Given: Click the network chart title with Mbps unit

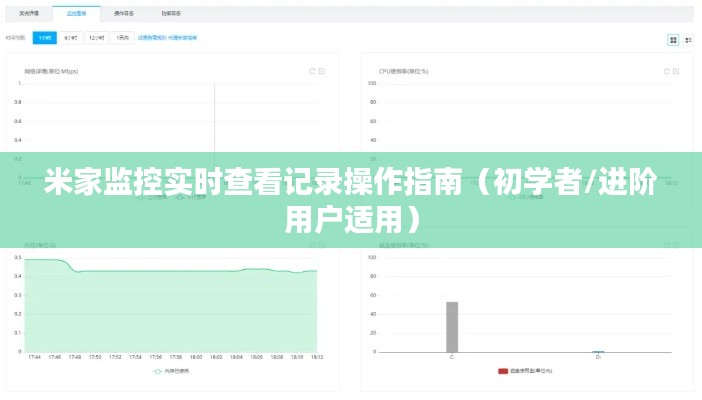Looking at the screenshot, I should point(51,71).
